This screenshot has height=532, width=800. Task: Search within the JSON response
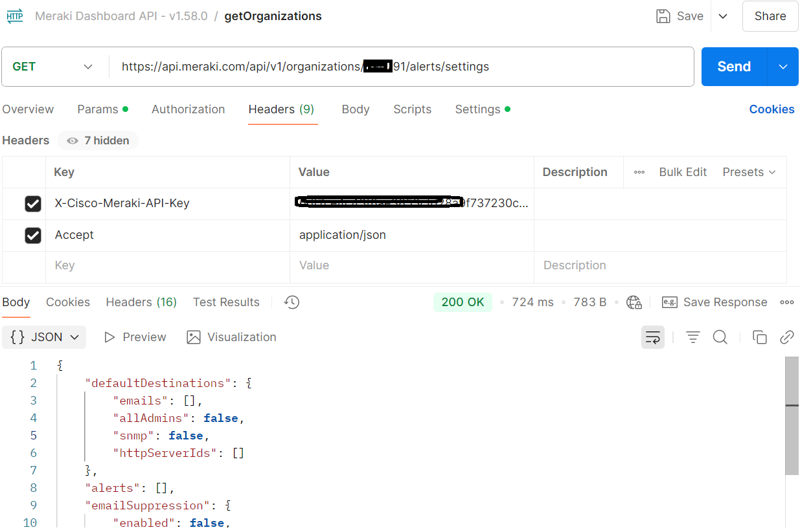(x=720, y=337)
